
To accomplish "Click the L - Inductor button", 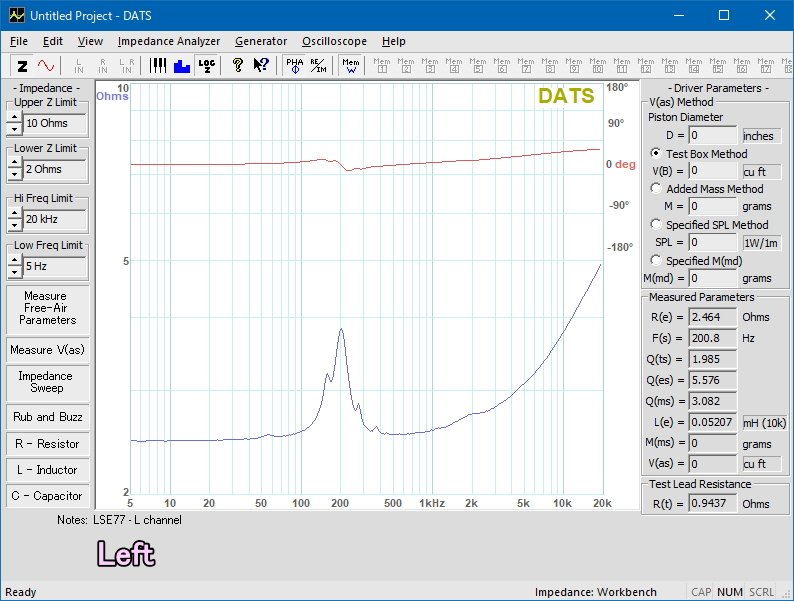I will pos(48,470).
